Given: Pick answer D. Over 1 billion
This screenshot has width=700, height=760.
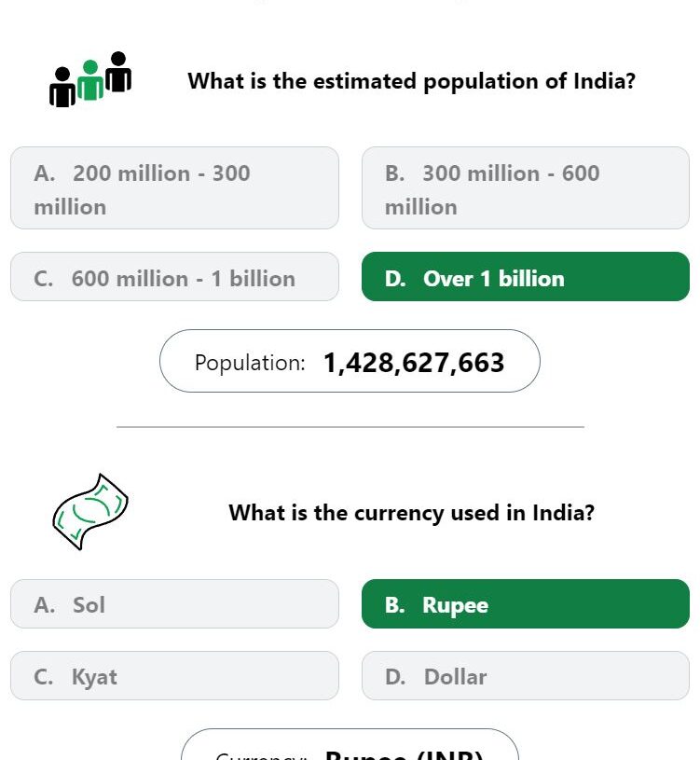Looking at the screenshot, I should pos(525,277).
